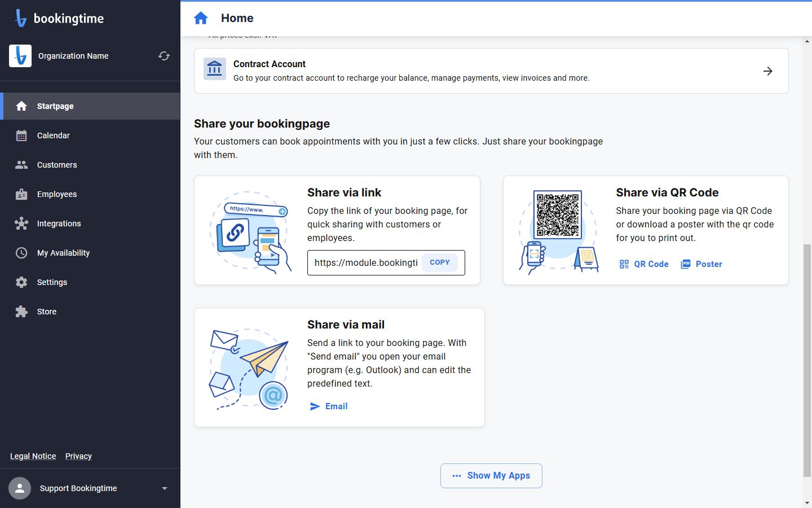
Task: Click the Share via mail illustration
Action: tap(249, 368)
